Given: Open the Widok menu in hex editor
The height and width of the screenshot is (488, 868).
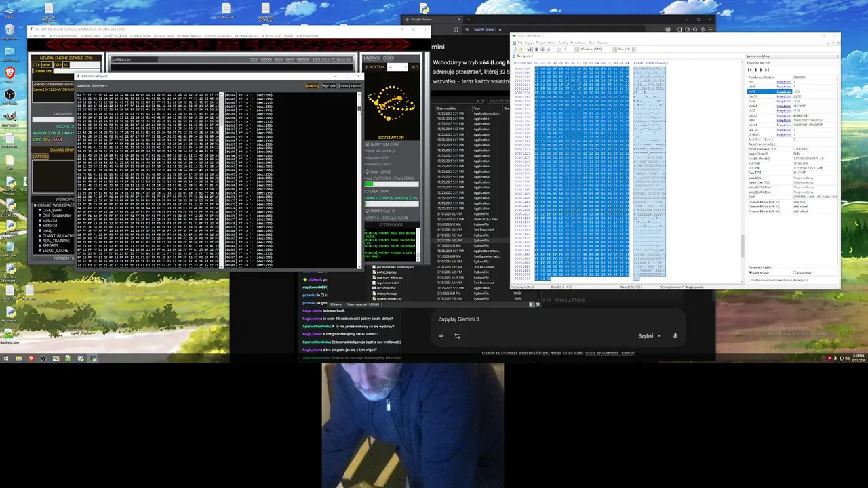Looking at the screenshot, I should (551, 43).
